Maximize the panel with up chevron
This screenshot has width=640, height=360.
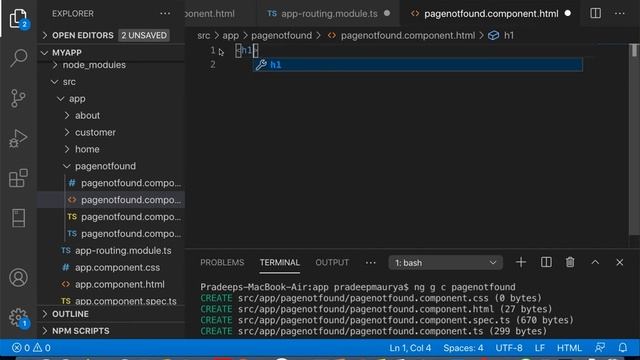pyautogui.click(x=595, y=262)
